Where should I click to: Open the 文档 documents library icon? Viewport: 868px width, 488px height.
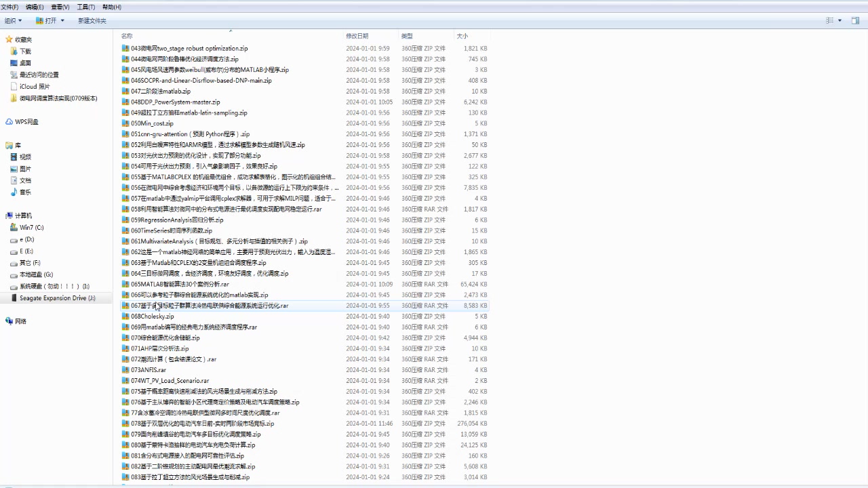14,180
